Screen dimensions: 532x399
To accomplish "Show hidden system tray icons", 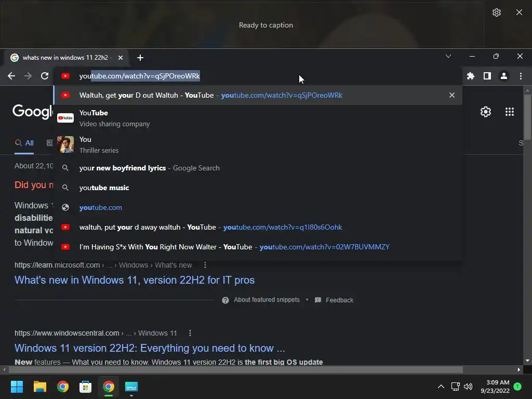I will (x=441, y=387).
